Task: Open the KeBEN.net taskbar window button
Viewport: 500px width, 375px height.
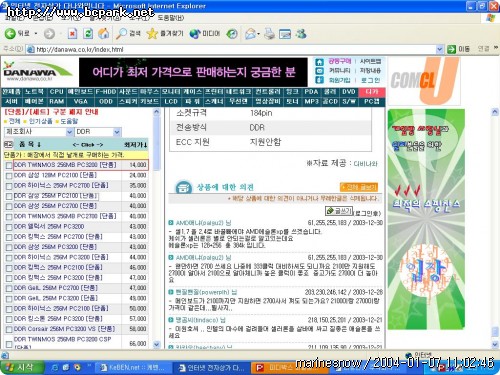Action: [x=134, y=368]
